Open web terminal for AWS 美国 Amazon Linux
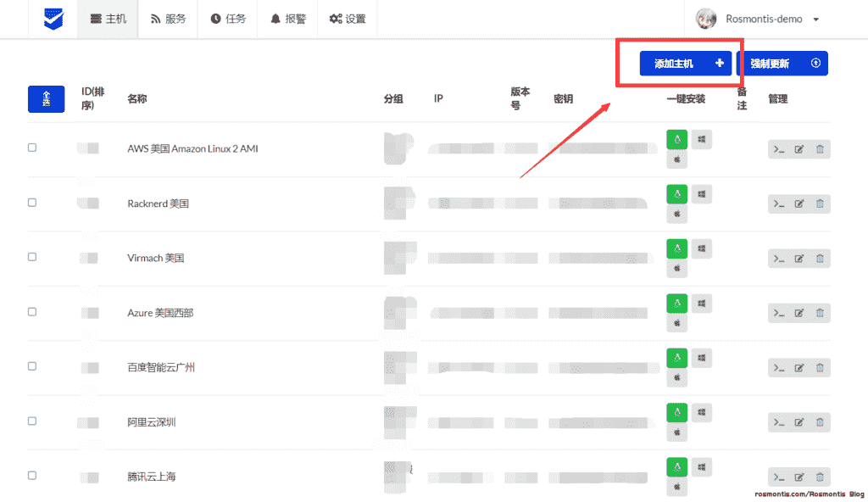 [779, 149]
